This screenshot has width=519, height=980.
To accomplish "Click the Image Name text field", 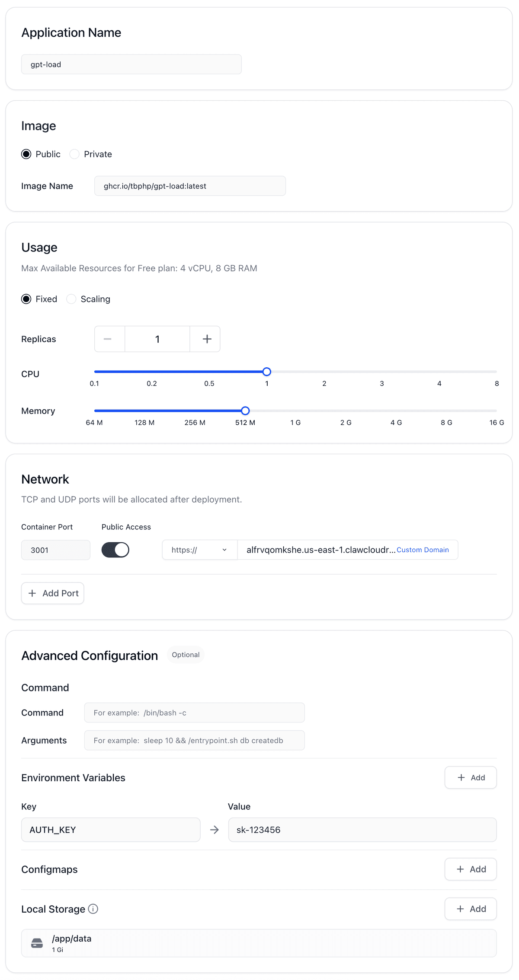I will 190,186.
